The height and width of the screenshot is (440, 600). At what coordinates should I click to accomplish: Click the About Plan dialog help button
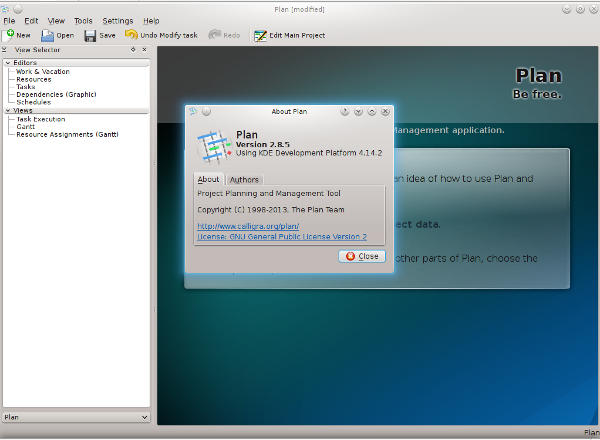coord(345,111)
